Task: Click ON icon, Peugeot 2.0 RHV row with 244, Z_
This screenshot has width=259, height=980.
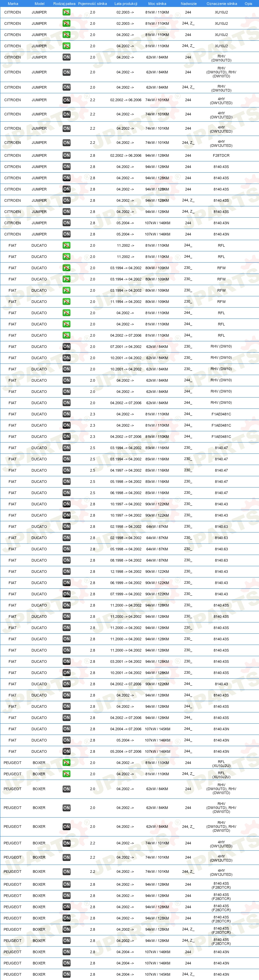Action: click(x=66, y=827)
